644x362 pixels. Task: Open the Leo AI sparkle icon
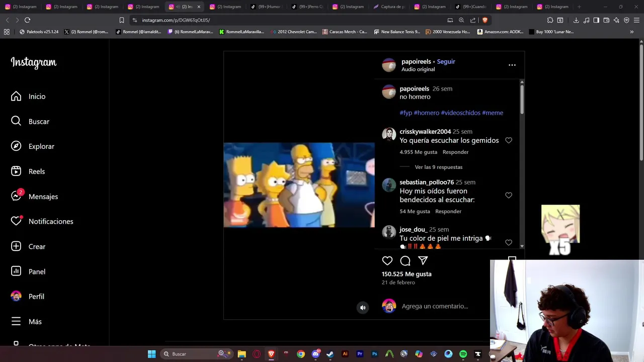(x=616, y=20)
